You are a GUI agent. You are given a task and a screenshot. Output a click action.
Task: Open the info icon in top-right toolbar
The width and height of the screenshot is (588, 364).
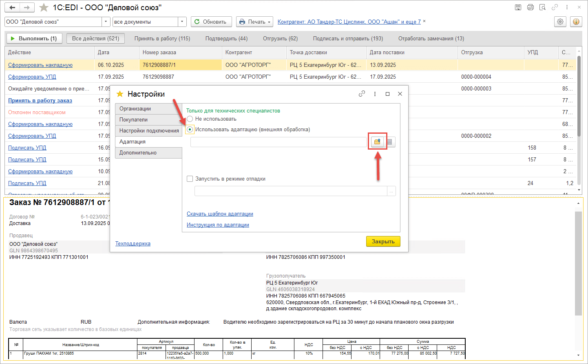576,22
